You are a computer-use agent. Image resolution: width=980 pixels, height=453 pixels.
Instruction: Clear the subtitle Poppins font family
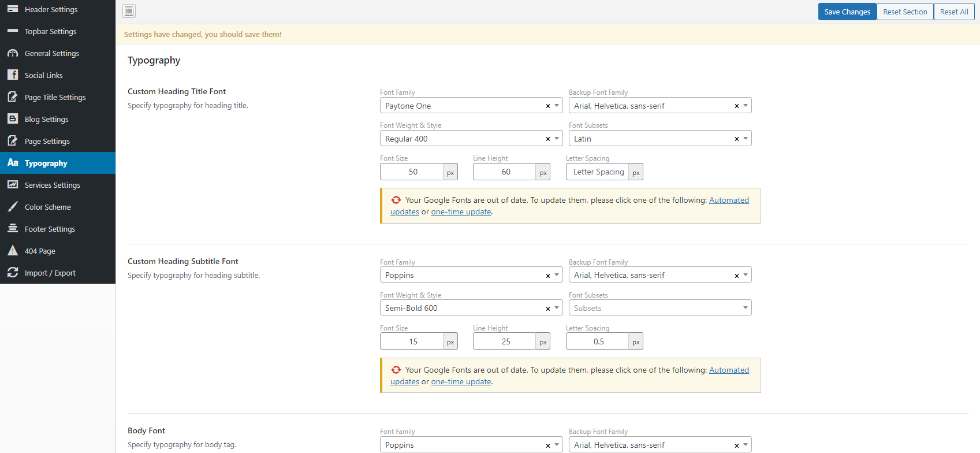click(x=548, y=276)
